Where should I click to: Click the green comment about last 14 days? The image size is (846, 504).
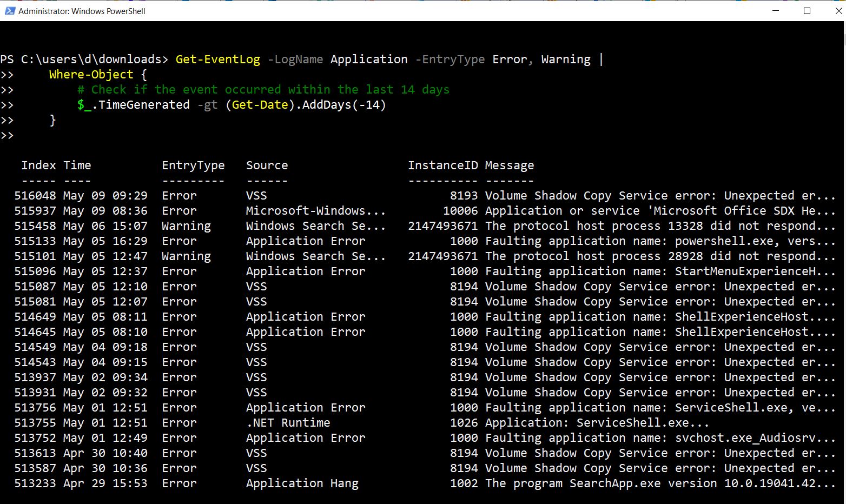(263, 90)
